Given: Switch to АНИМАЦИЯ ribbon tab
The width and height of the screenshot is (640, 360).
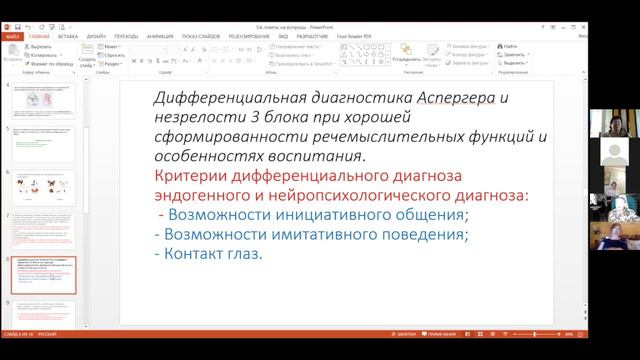Looking at the screenshot, I should click(x=160, y=36).
